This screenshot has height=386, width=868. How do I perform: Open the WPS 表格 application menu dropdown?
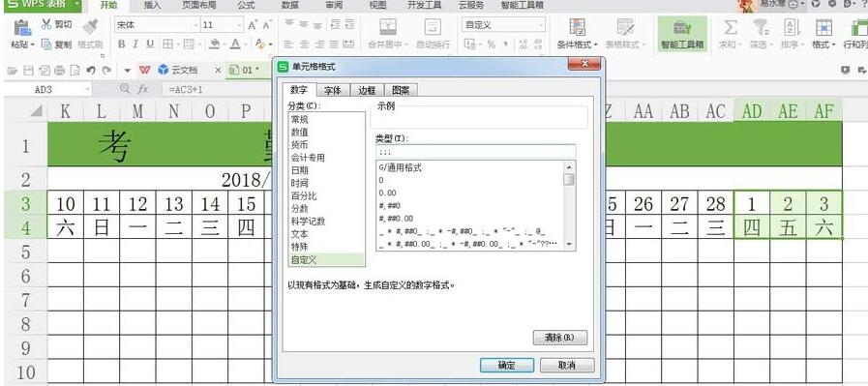77,5
